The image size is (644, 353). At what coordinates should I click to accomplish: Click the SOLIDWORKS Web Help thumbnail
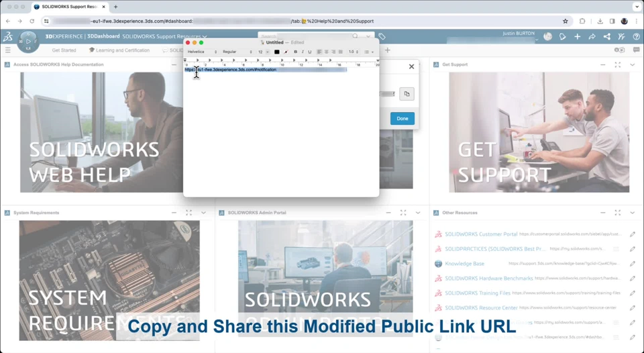(x=101, y=132)
